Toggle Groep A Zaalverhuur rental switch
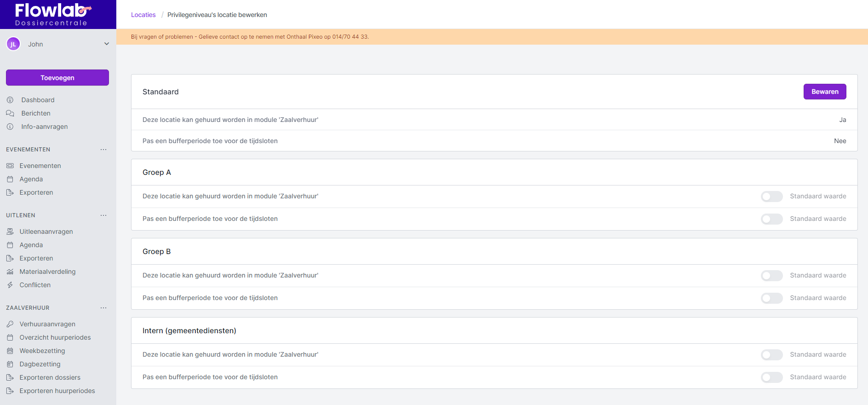 (x=771, y=197)
